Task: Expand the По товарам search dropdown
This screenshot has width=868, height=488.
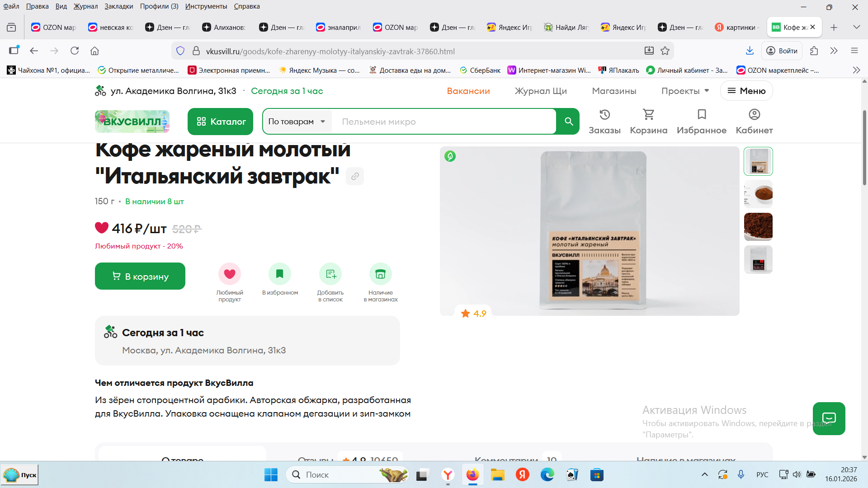Action: [x=297, y=122]
